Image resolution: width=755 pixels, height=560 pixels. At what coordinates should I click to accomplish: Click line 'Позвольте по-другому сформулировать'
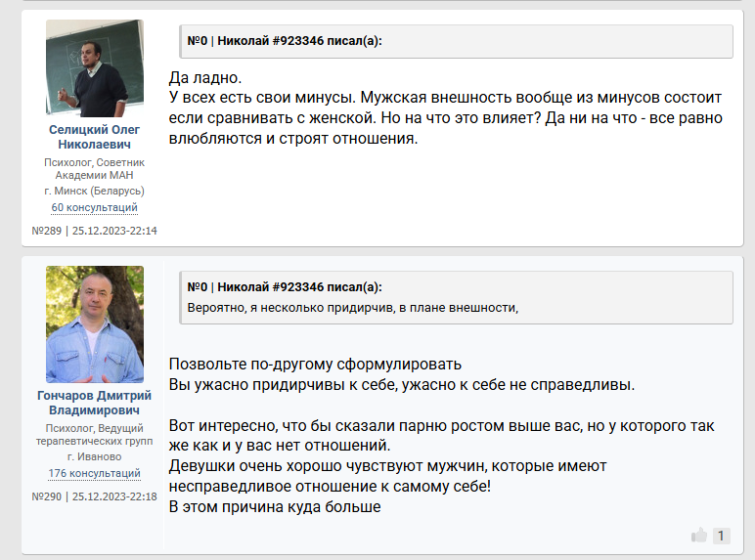(x=315, y=365)
